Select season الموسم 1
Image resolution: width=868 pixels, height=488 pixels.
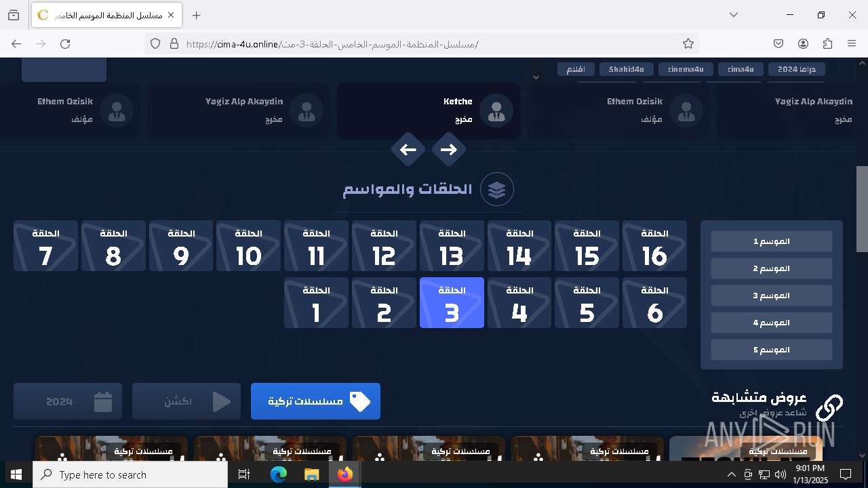pyautogui.click(x=772, y=241)
